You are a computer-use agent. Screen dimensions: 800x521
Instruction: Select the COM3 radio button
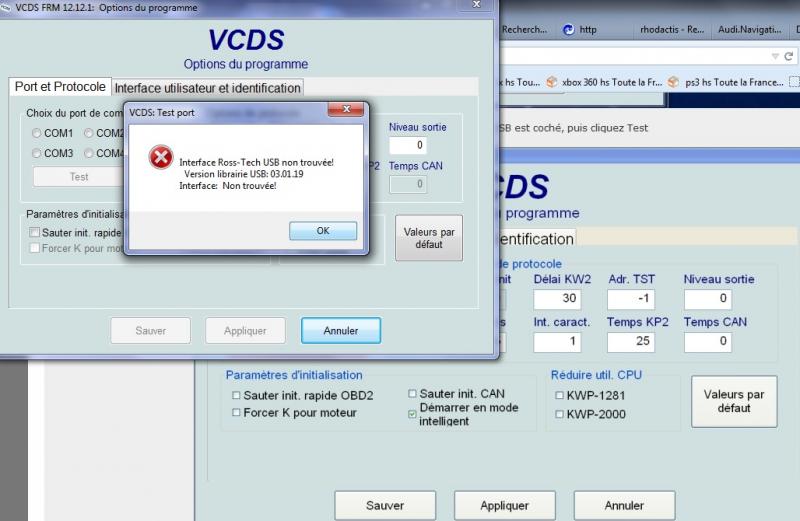(36, 153)
